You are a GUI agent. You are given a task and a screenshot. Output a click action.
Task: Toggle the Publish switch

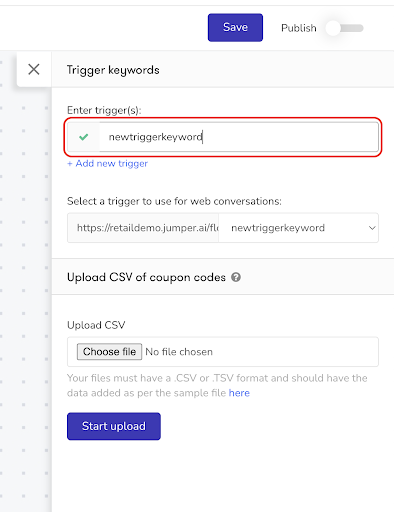[x=345, y=28]
